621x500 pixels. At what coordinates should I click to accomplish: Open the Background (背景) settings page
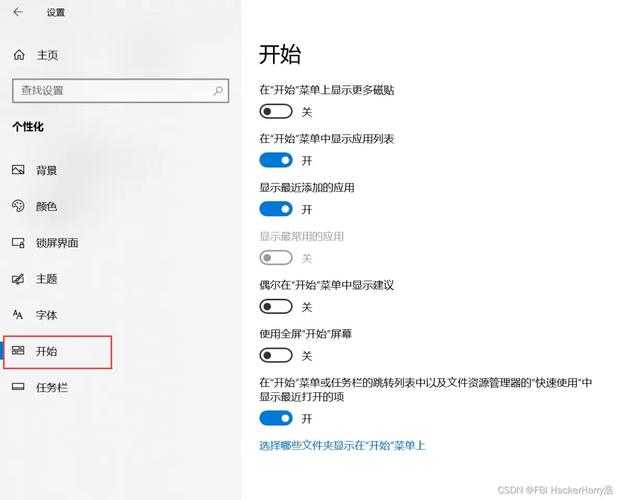[x=46, y=170]
